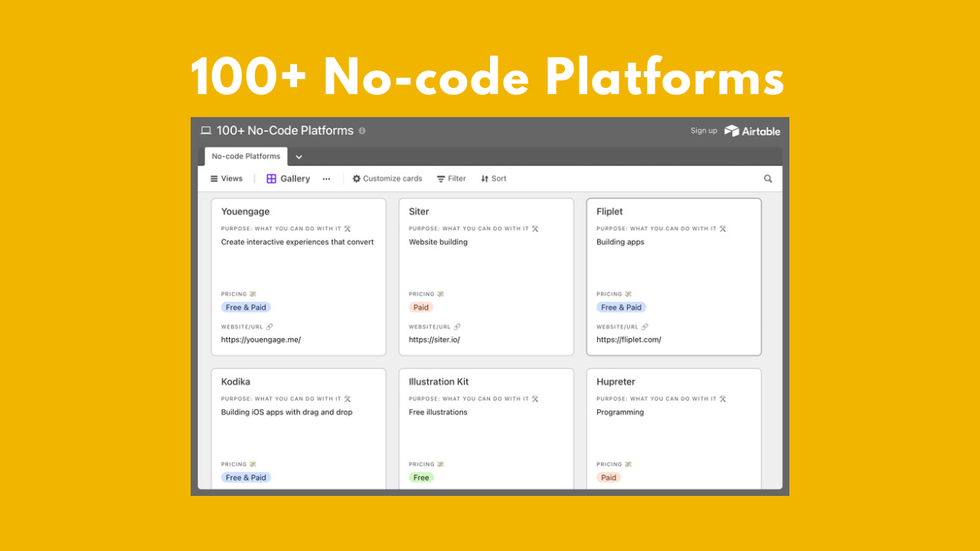Screen dimensions: 980x551
Task: Click the Airtable logo
Action: coord(753,131)
